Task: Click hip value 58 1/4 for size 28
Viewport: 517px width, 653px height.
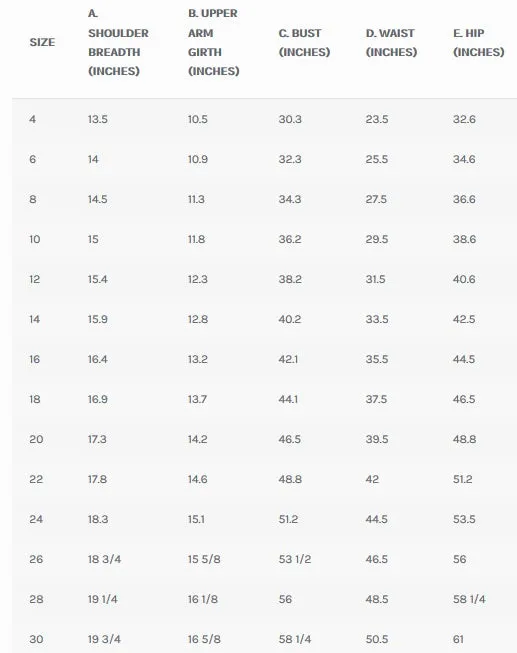Action: pyautogui.click(x=470, y=599)
